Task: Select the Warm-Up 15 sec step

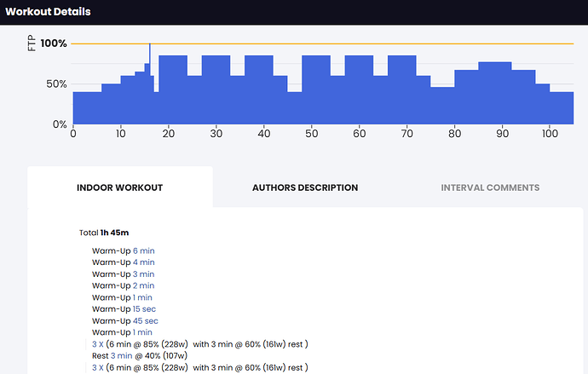Action: (124, 309)
